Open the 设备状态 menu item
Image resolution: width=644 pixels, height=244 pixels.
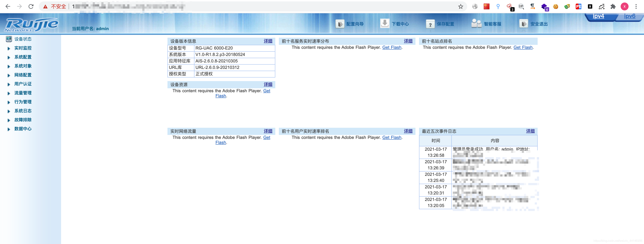pos(23,39)
